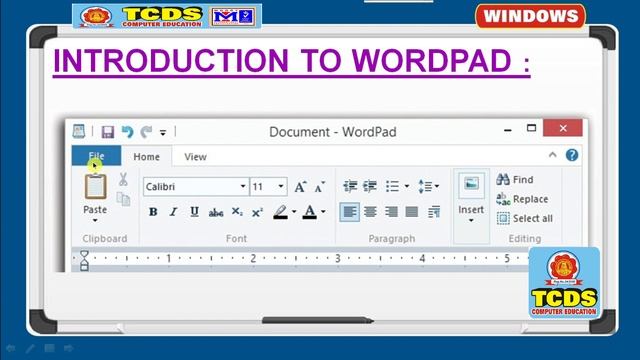640x360 pixels.
Task: Save the document with the floppy icon
Action: coord(108,132)
